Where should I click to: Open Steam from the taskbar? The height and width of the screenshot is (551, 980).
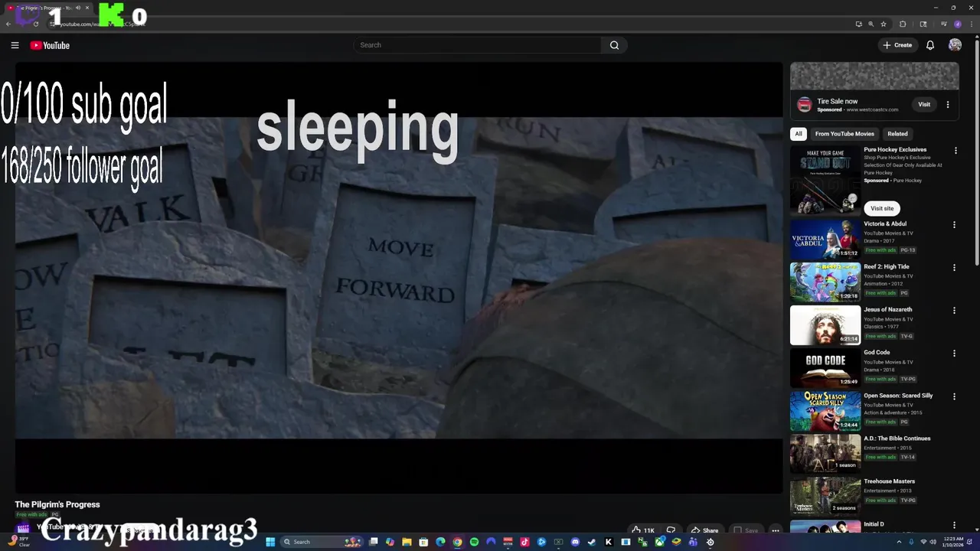tap(592, 542)
